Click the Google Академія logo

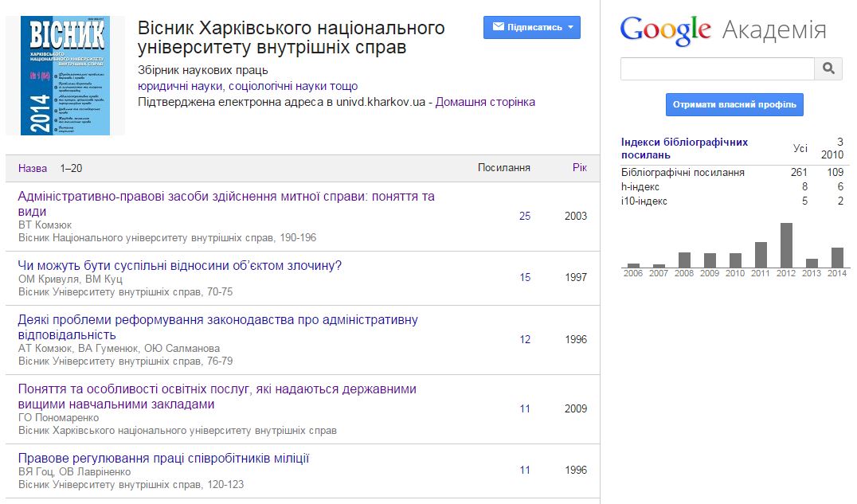point(722,30)
